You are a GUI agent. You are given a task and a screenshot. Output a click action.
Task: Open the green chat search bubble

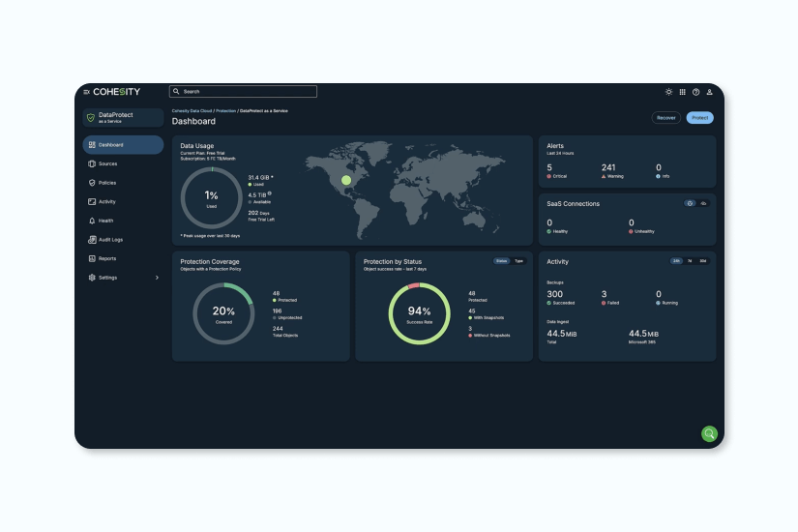click(709, 433)
